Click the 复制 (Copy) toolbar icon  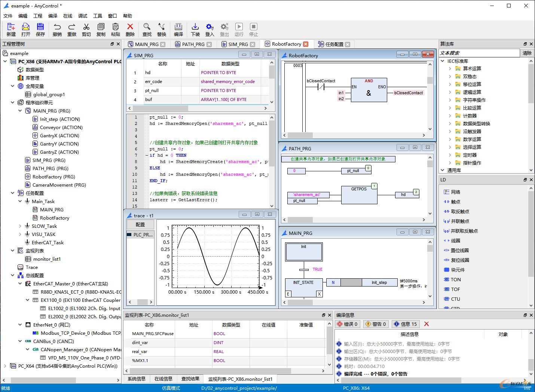pyautogui.click(x=101, y=27)
